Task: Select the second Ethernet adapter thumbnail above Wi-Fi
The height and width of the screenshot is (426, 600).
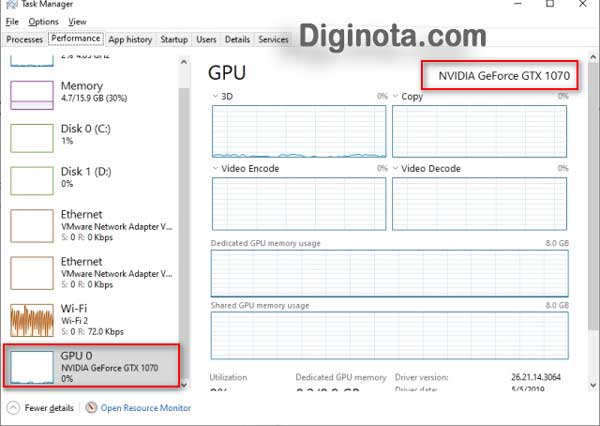Action: tap(32, 273)
